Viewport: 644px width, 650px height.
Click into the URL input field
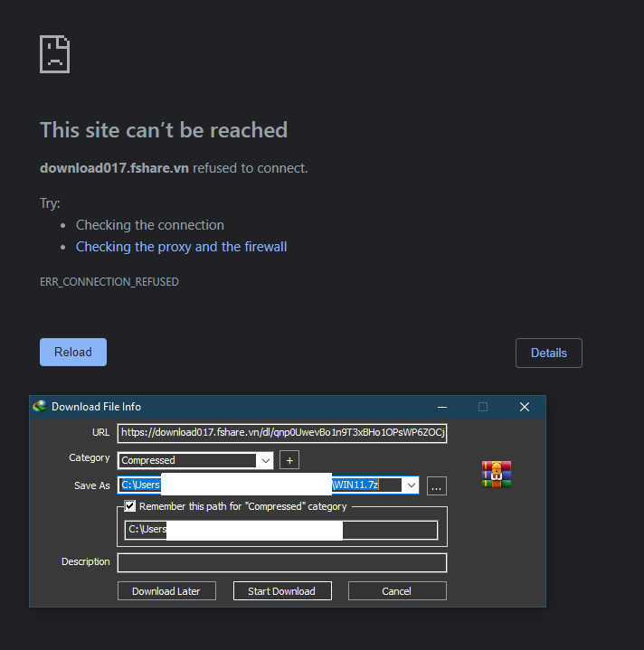tap(282, 433)
